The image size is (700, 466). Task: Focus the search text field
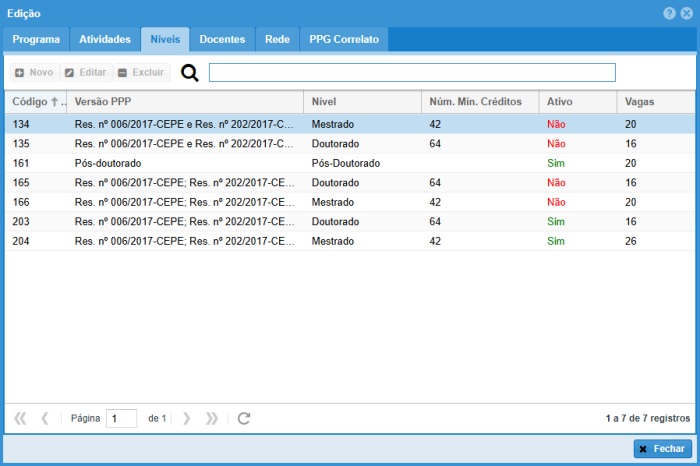point(412,73)
